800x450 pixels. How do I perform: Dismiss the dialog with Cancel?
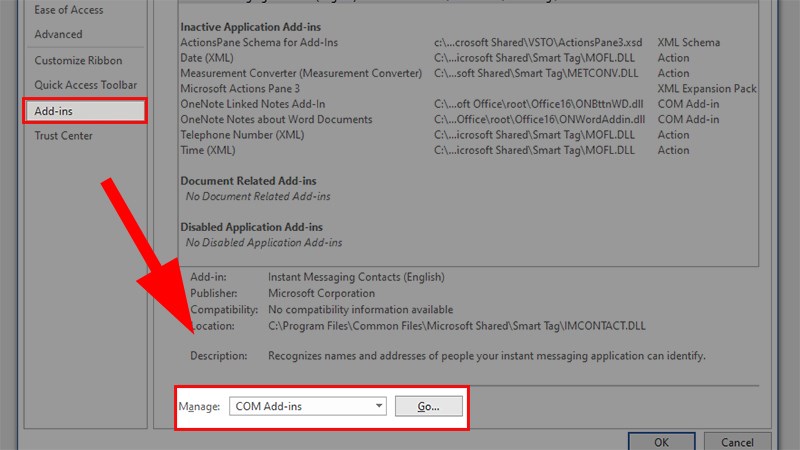(x=757, y=441)
